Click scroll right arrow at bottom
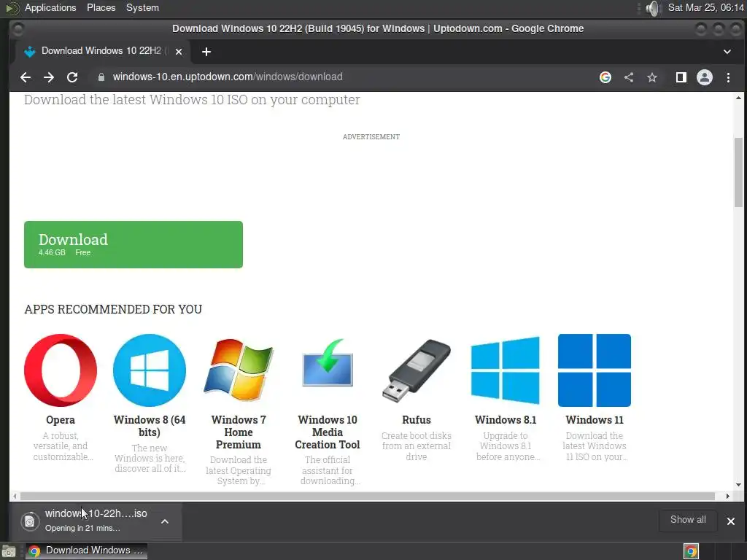The width and height of the screenshot is (747, 560). [727, 496]
